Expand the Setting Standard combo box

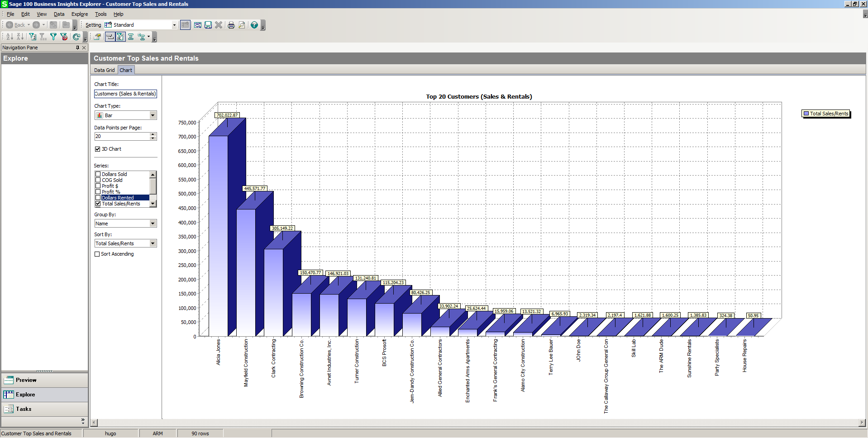point(174,25)
